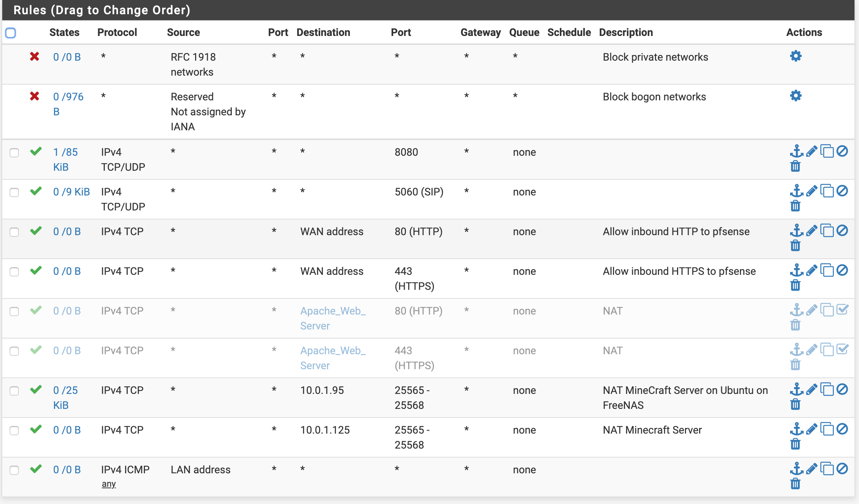Check the box for the port 8080 rule
859x504 pixels.
14,153
